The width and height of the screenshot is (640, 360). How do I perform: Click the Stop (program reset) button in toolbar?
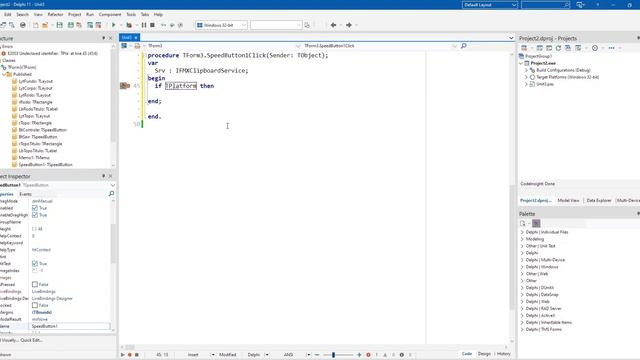click(x=152, y=25)
